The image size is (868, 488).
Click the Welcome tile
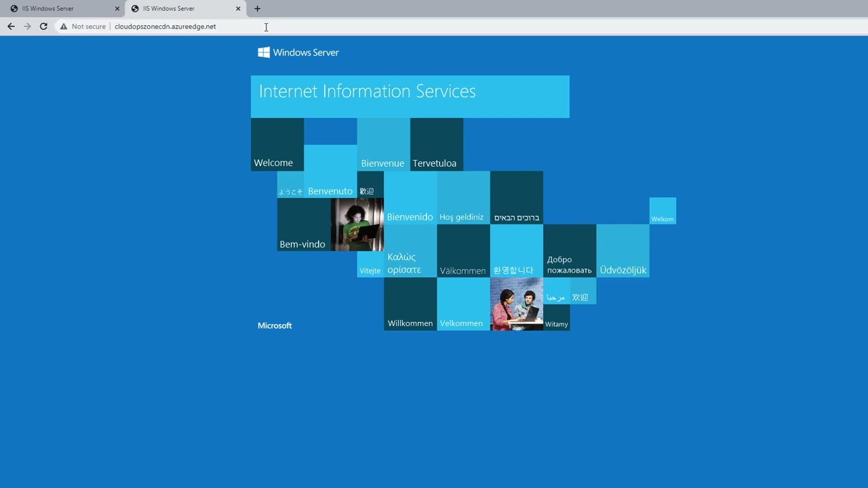pos(277,144)
